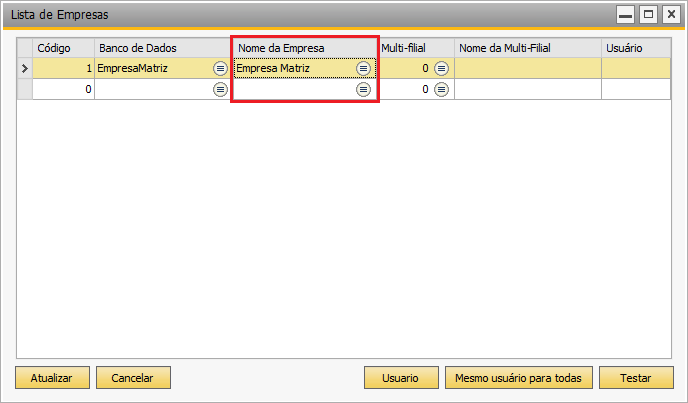Click the Cancelar button
The height and width of the screenshot is (403, 688).
coord(133,378)
